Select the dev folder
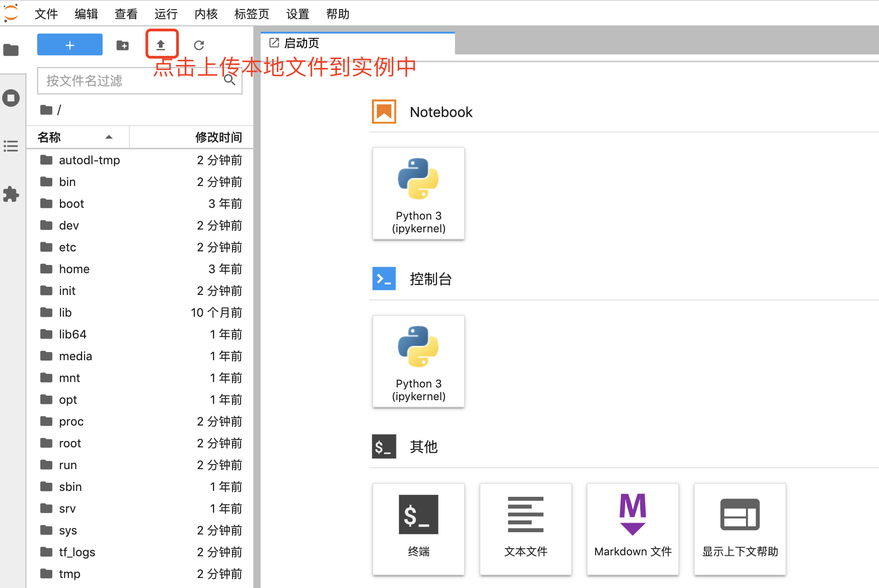 click(x=140, y=225)
